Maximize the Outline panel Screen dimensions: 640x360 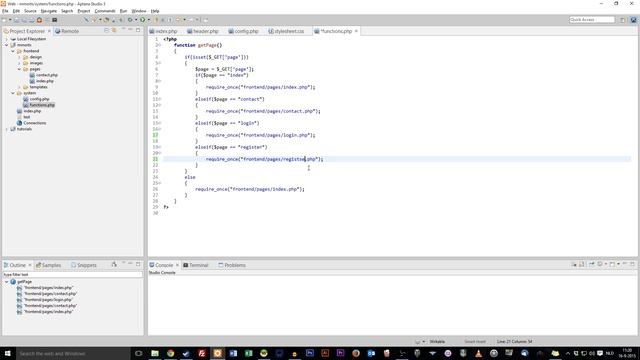pyautogui.click(x=138, y=264)
